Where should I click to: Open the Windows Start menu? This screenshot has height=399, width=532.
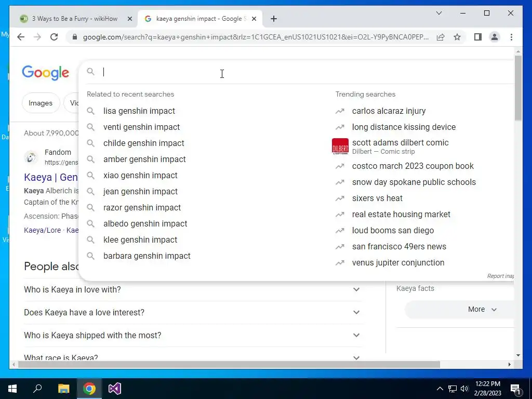tap(12, 389)
